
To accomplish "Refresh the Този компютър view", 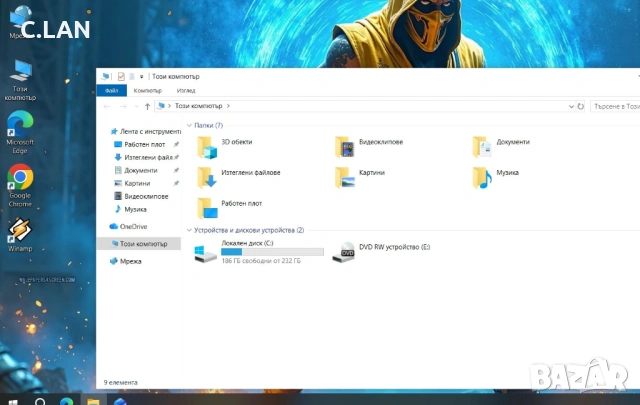I will 580,106.
